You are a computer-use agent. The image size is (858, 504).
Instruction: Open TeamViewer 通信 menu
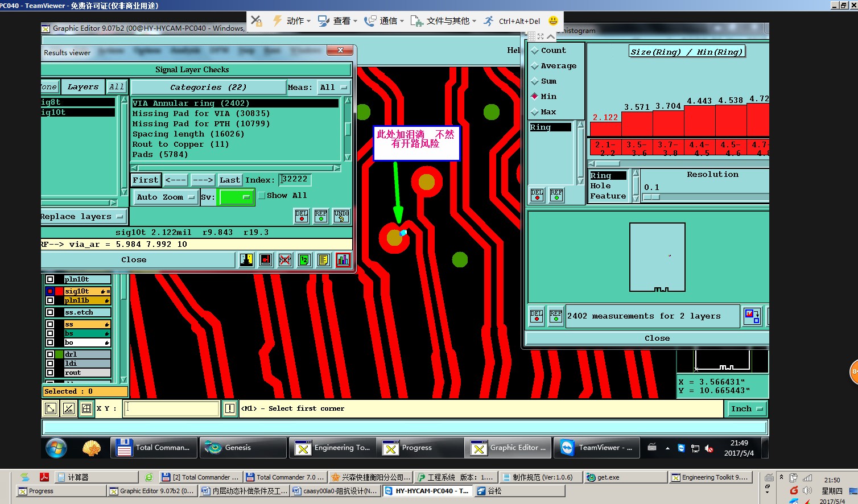pos(384,21)
